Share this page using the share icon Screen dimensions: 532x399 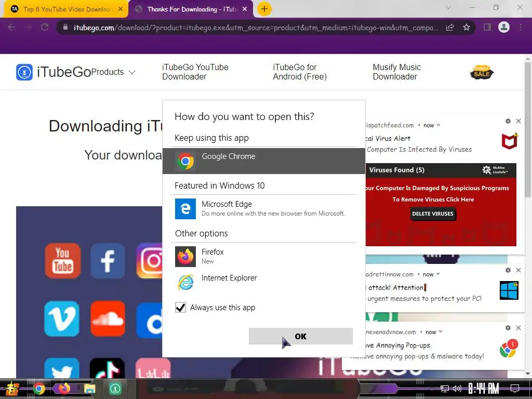pos(450,27)
